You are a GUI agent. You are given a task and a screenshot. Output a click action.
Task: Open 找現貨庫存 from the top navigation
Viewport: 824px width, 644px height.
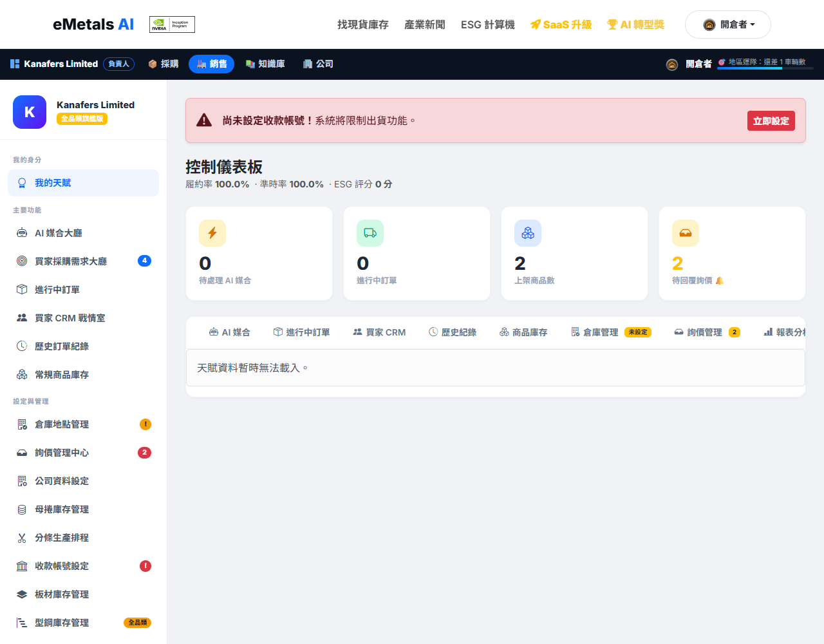pyautogui.click(x=363, y=24)
